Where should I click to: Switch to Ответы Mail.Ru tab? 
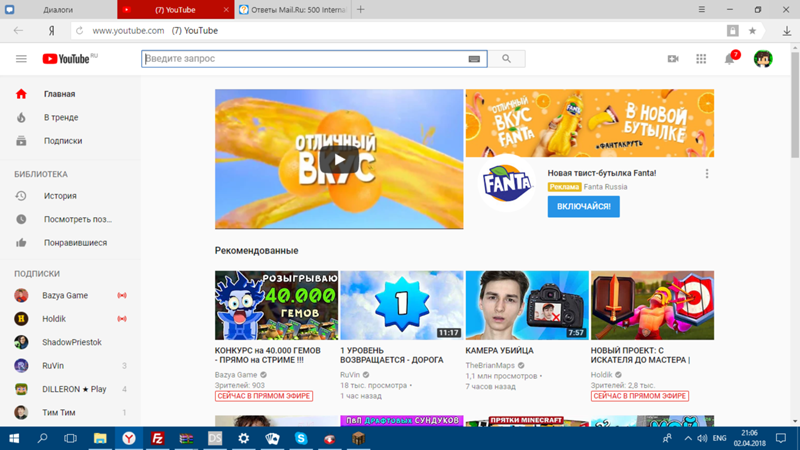pyautogui.click(x=293, y=10)
